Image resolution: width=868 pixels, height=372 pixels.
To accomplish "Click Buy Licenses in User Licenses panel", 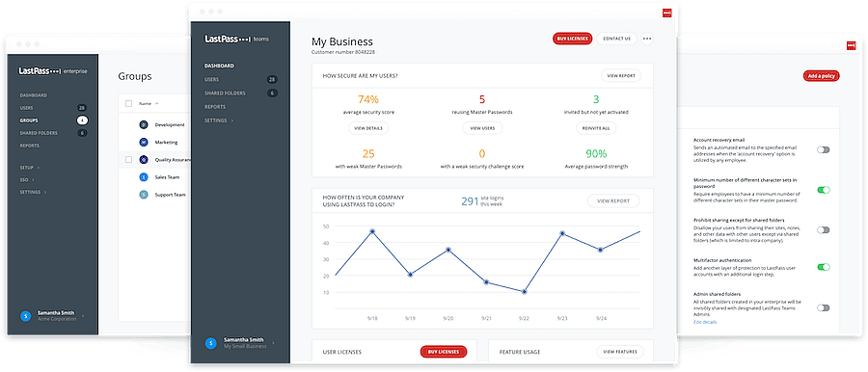I will 444,352.
